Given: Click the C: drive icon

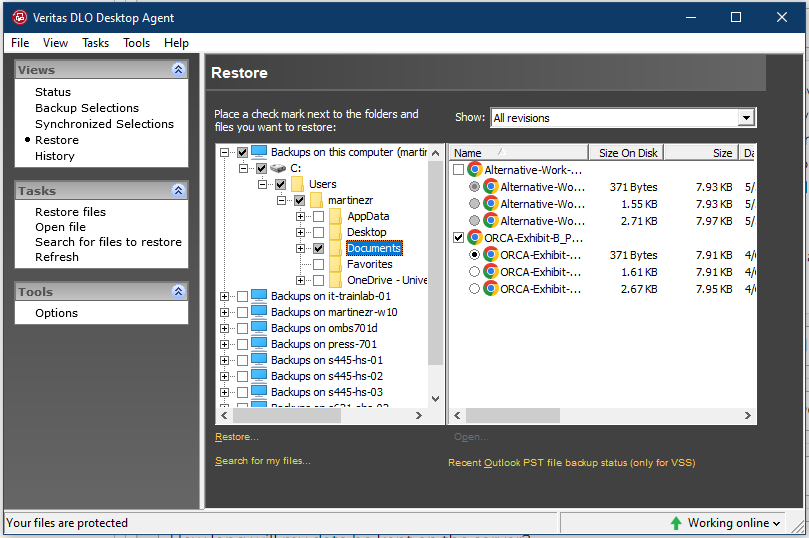Looking at the screenshot, I should (278, 168).
